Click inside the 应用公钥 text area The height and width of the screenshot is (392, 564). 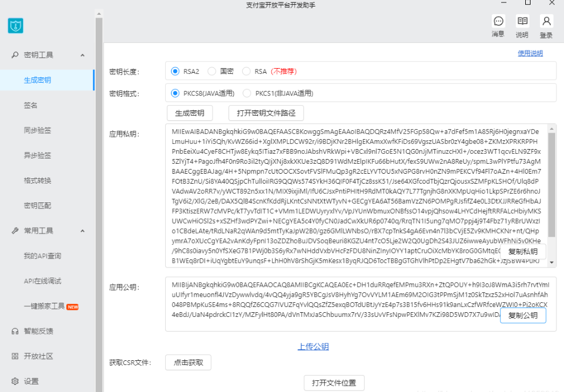click(x=361, y=304)
